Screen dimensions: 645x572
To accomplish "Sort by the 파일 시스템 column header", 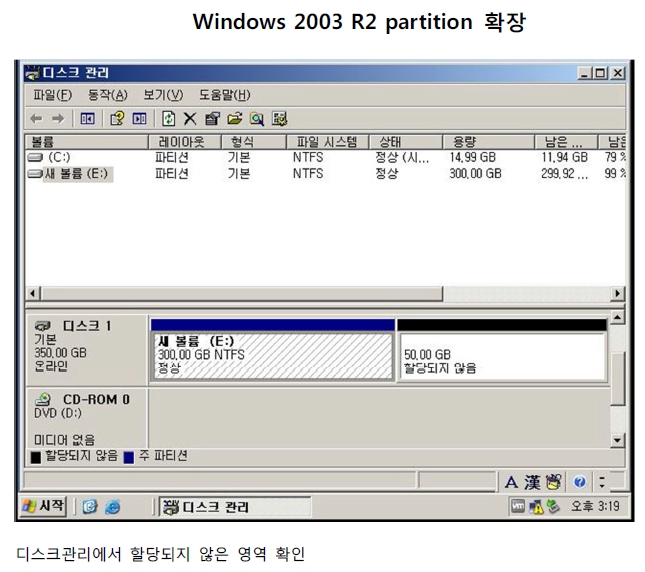I will point(327,142).
